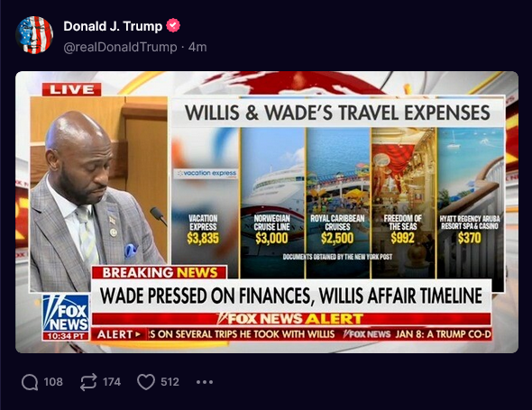Screen dimensions: 532x410
Task: Click the profile avatar picture
Action: (x=34, y=35)
